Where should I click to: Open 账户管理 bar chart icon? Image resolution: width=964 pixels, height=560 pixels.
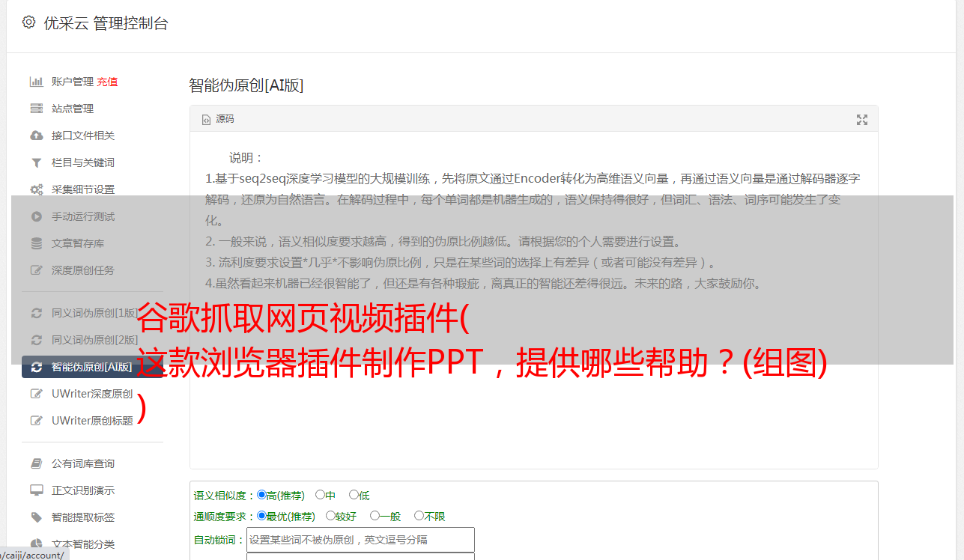(x=36, y=82)
